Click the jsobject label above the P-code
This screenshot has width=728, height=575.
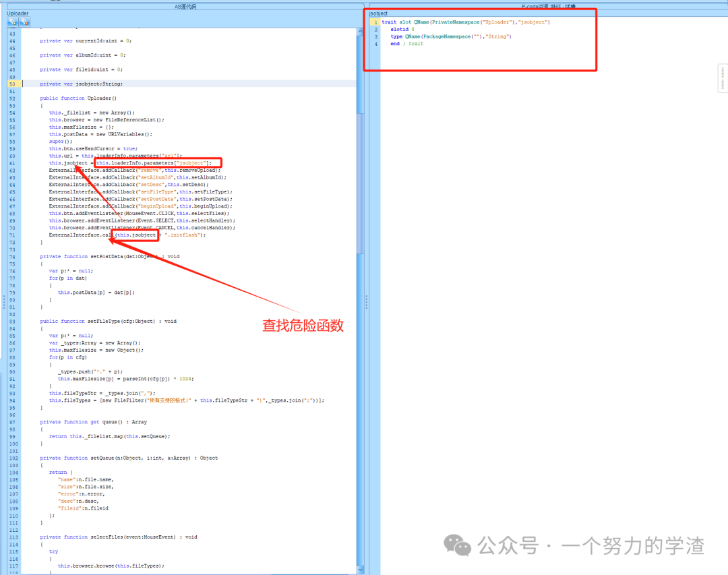(378, 13)
